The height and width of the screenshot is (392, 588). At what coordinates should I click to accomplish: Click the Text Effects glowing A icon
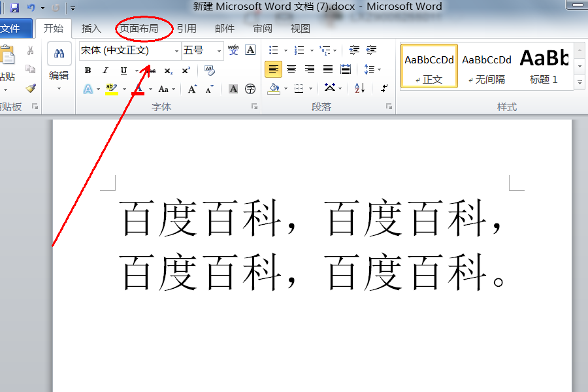[88, 90]
